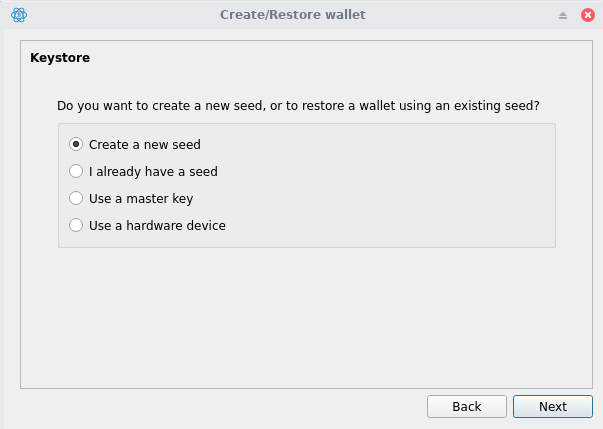Click the roll-up window arrow icon
This screenshot has width=603, height=429.
562,15
